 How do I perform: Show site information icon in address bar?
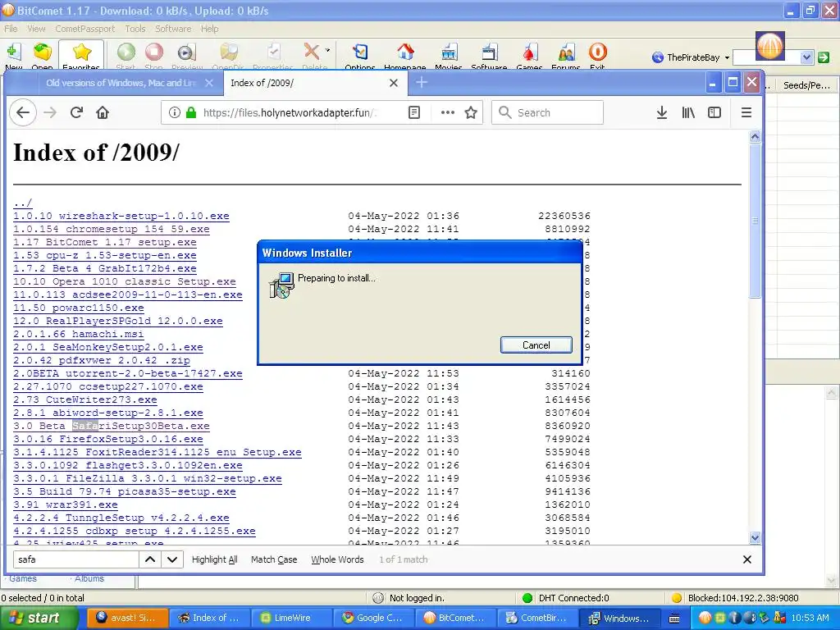174,112
